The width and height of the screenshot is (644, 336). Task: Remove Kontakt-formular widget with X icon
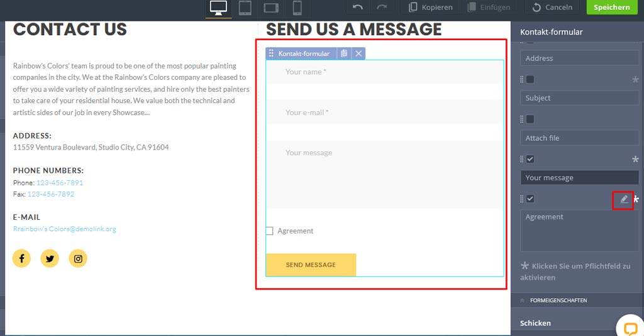pyautogui.click(x=358, y=54)
